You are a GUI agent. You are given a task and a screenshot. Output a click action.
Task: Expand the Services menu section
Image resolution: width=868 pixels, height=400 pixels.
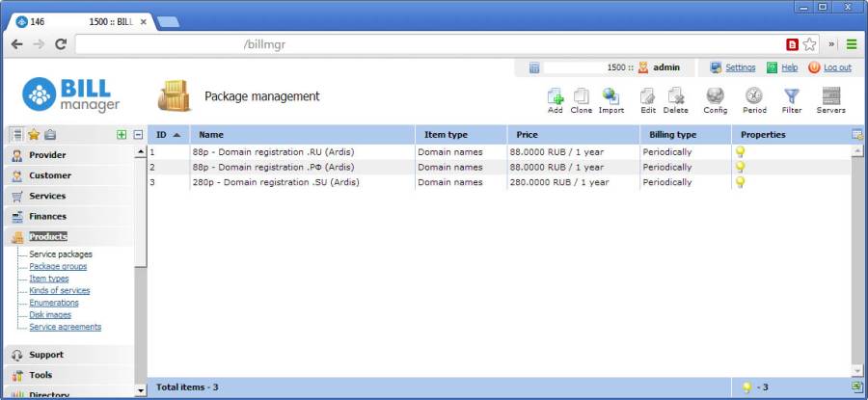click(69, 196)
